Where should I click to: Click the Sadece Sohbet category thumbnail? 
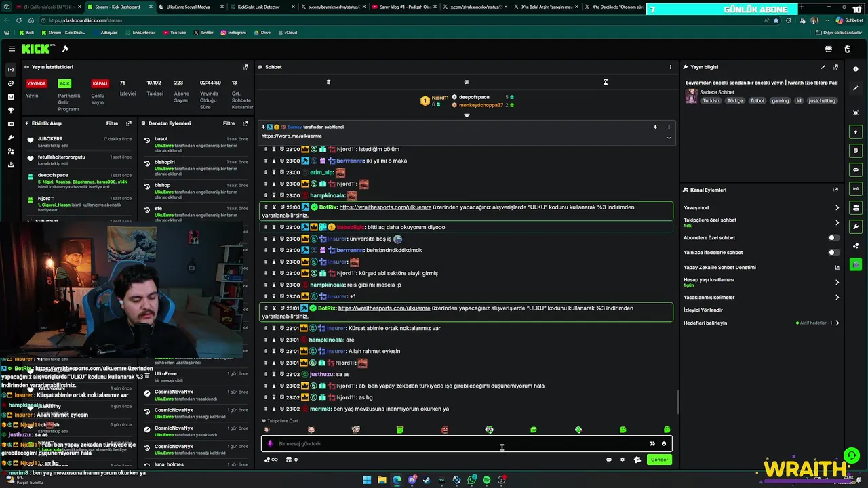click(691, 96)
